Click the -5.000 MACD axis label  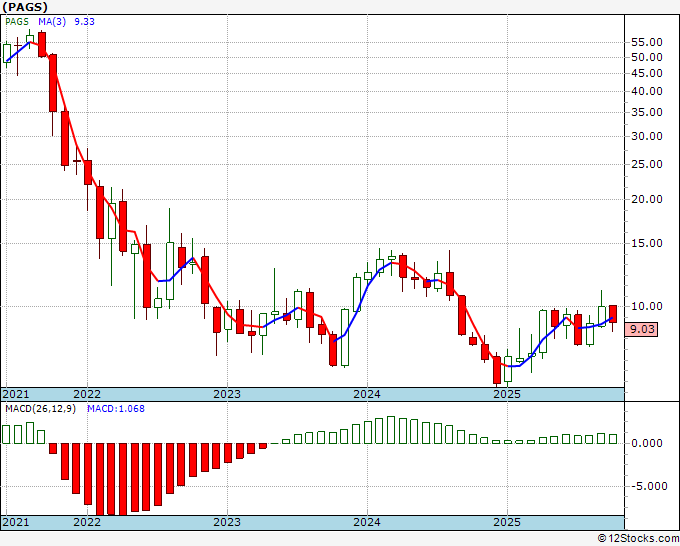(648, 486)
